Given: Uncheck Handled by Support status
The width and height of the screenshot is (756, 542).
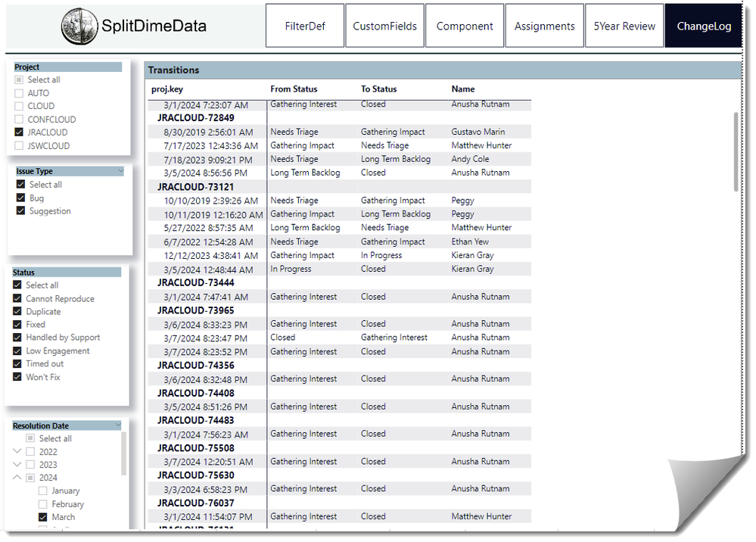Looking at the screenshot, I should coord(17,338).
